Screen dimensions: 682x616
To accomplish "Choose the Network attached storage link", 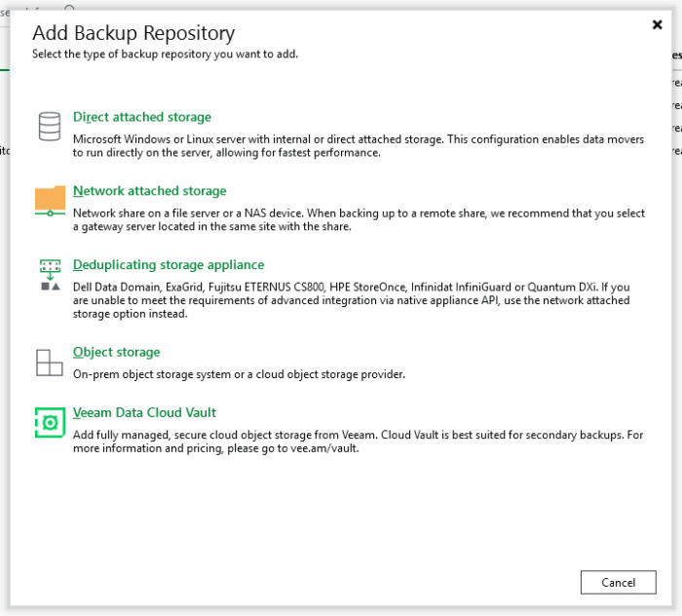I will [149, 191].
